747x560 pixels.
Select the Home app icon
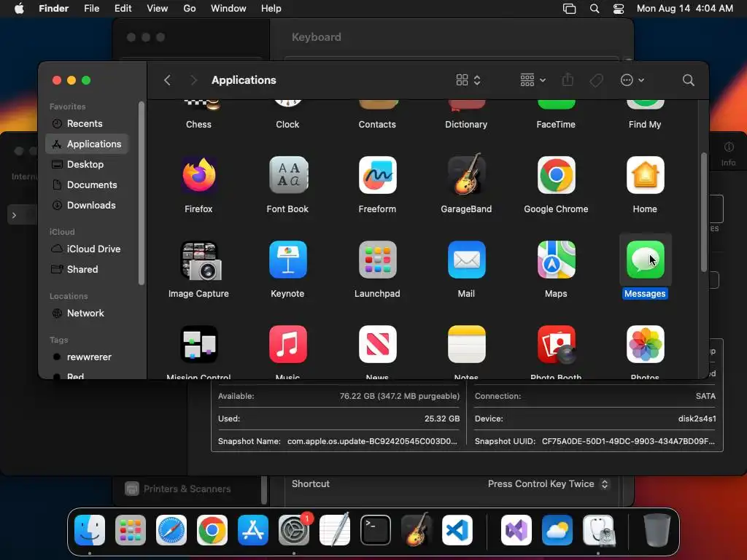645,175
